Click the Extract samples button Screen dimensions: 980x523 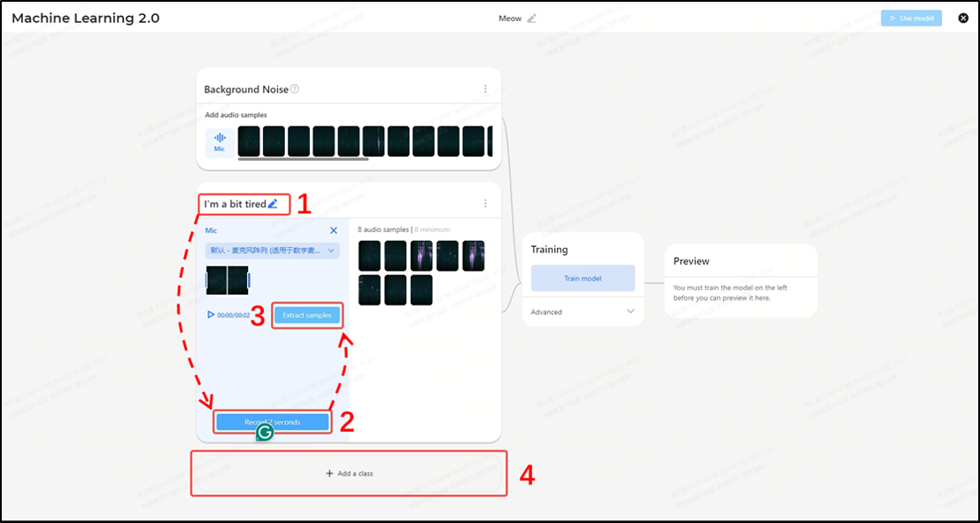[x=306, y=315]
